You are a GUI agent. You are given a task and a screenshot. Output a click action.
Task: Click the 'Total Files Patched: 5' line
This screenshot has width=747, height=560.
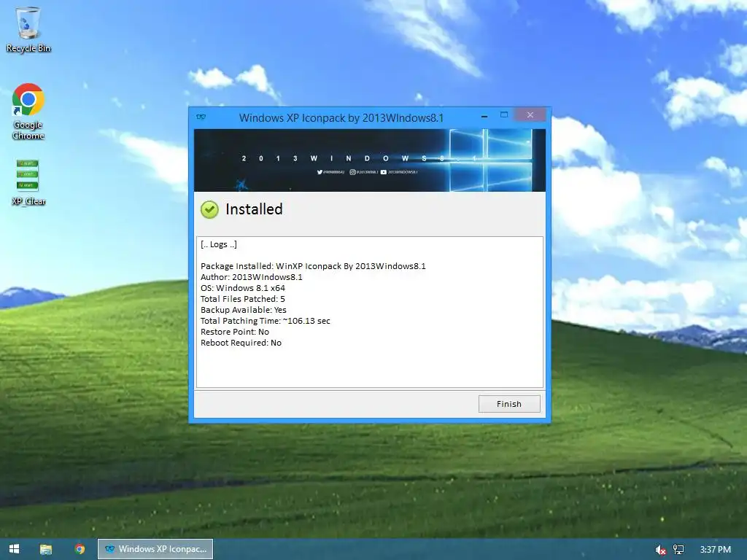click(x=242, y=299)
